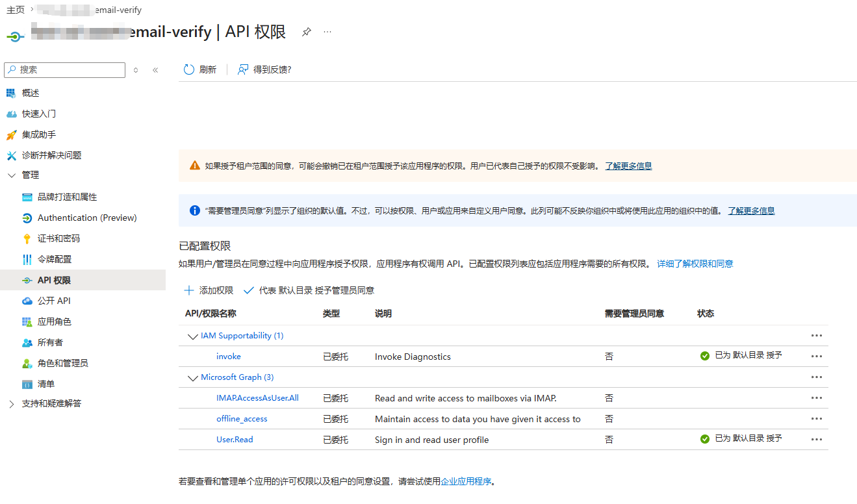Open the ellipsis menu for IMAP.AccessAsUser.All
The width and height of the screenshot is (857, 504).
[x=817, y=398]
